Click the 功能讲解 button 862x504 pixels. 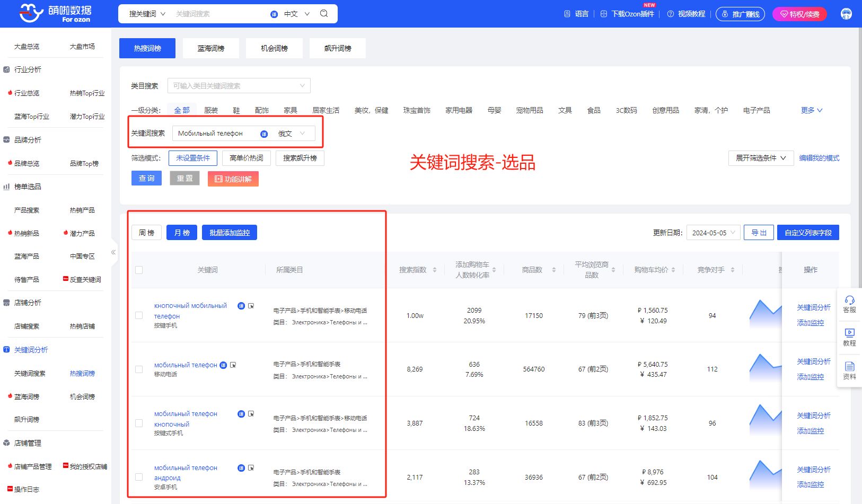(233, 179)
